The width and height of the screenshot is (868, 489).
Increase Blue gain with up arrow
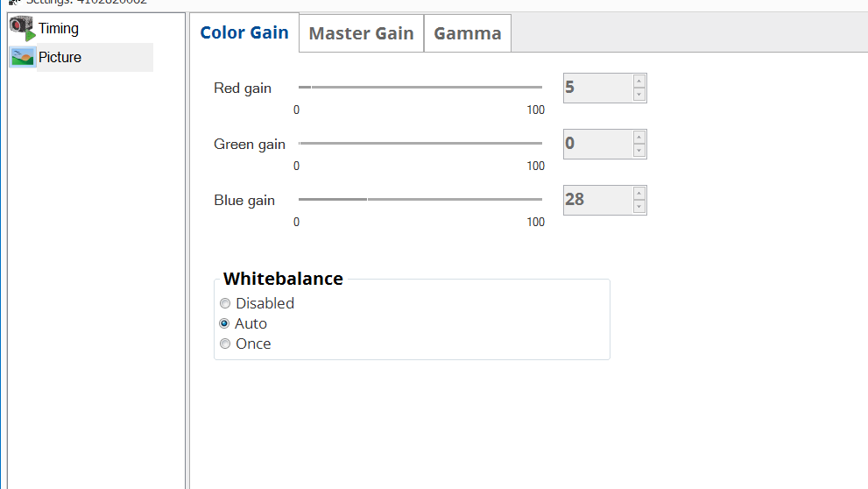tap(639, 194)
